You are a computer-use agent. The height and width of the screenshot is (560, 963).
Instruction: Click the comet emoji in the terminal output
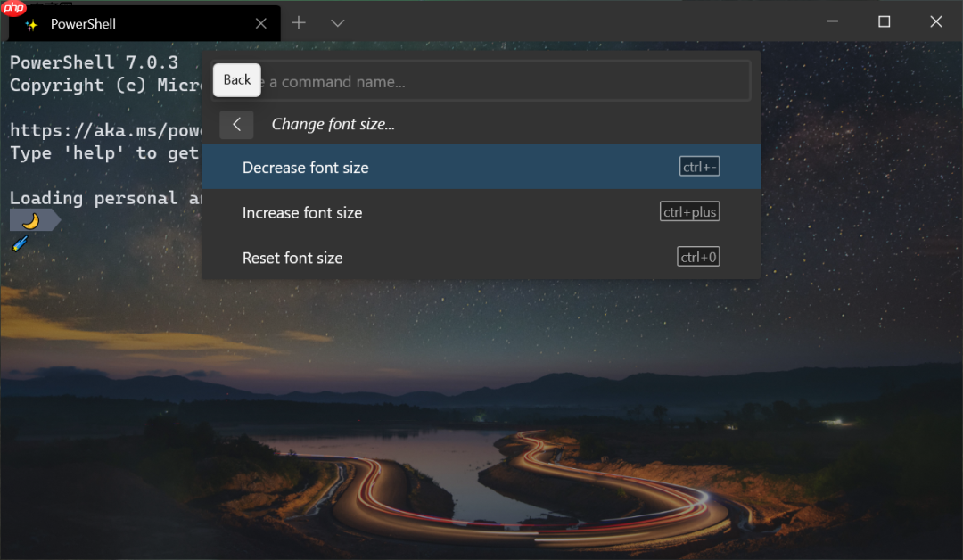coord(20,243)
